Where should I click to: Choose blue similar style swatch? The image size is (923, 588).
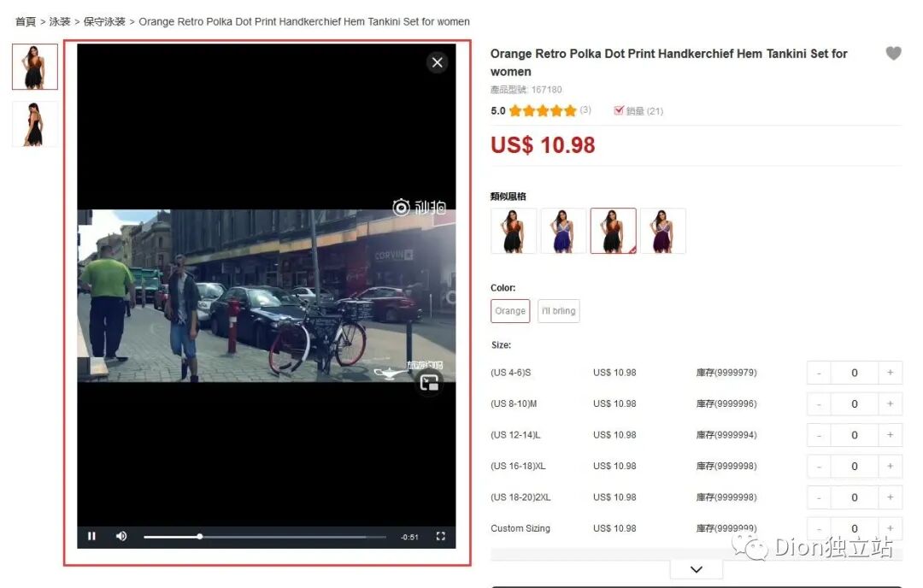(x=563, y=231)
